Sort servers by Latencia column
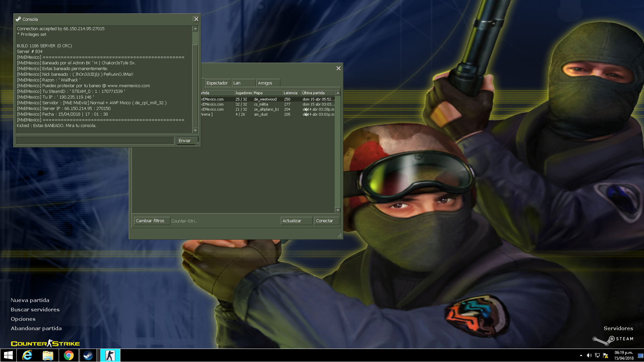Viewport: 644px width, 362px height. pos(291,93)
